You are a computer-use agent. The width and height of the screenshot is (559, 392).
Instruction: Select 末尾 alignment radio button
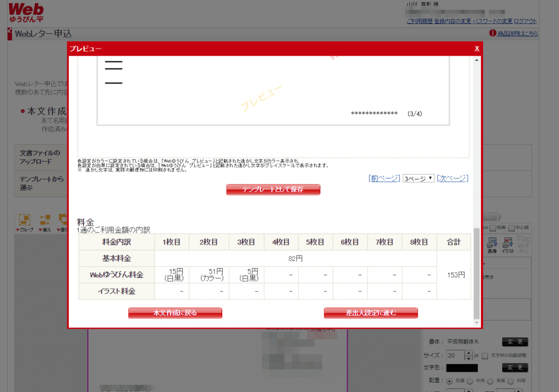point(490,381)
